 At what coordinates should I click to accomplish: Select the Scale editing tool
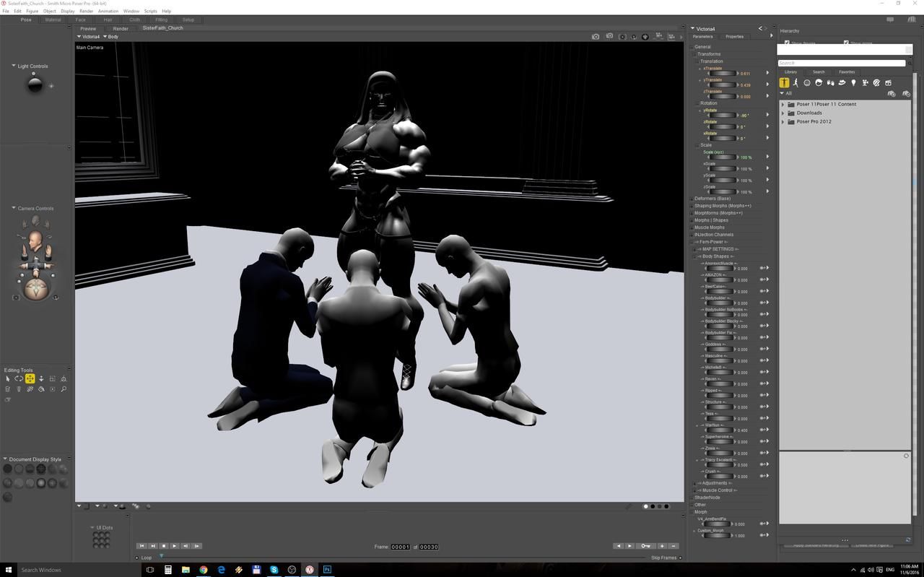point(52,378)
